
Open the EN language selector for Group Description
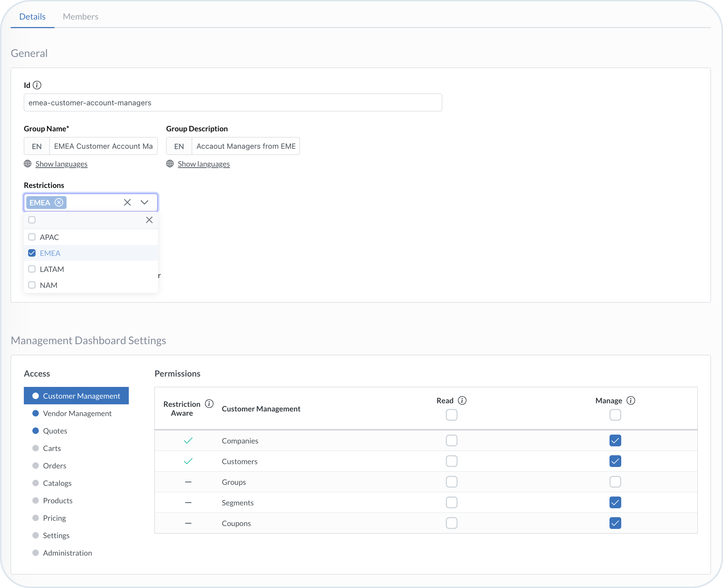click(179, 146)
